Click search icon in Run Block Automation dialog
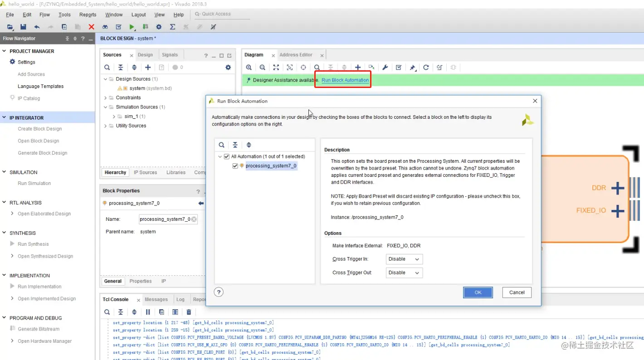 click(x=221, y=145)
